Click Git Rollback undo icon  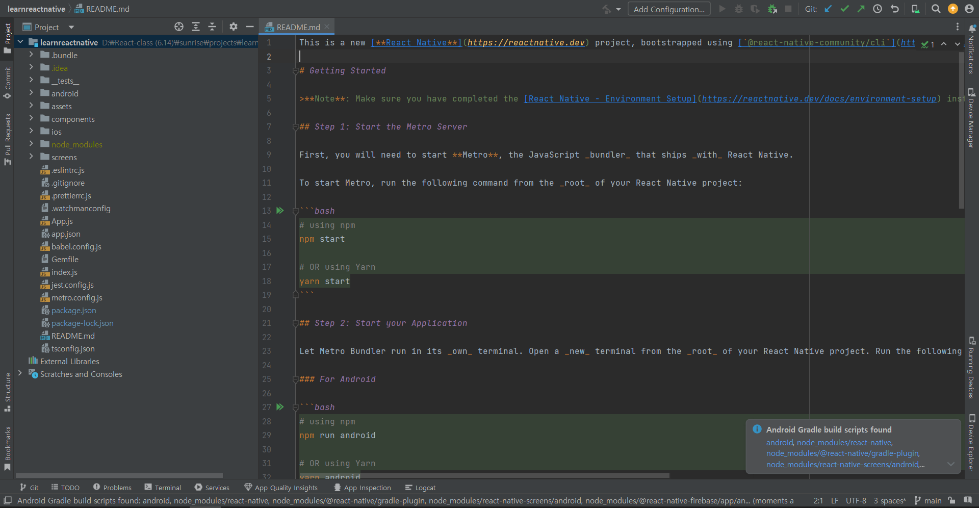click(895, 9)
